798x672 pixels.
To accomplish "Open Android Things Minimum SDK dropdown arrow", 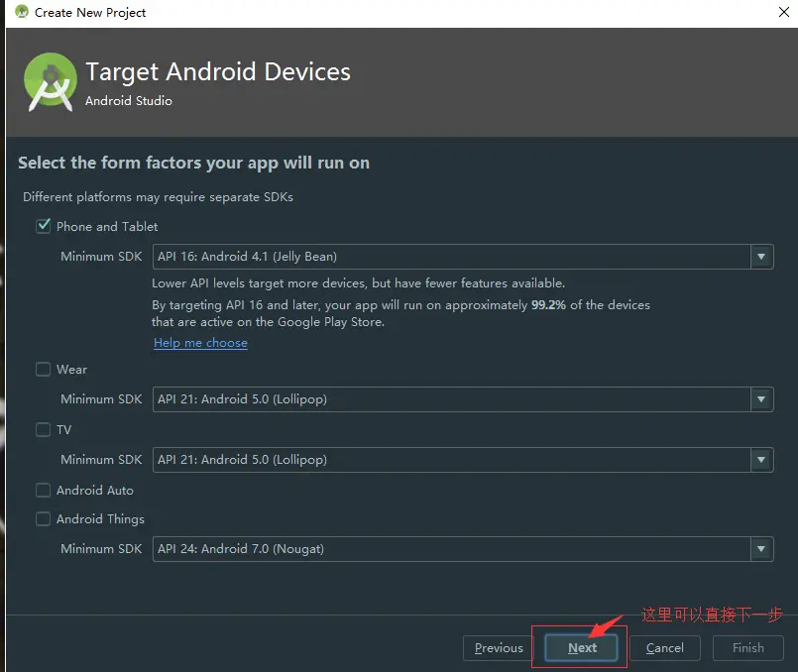I will (761, 549).
